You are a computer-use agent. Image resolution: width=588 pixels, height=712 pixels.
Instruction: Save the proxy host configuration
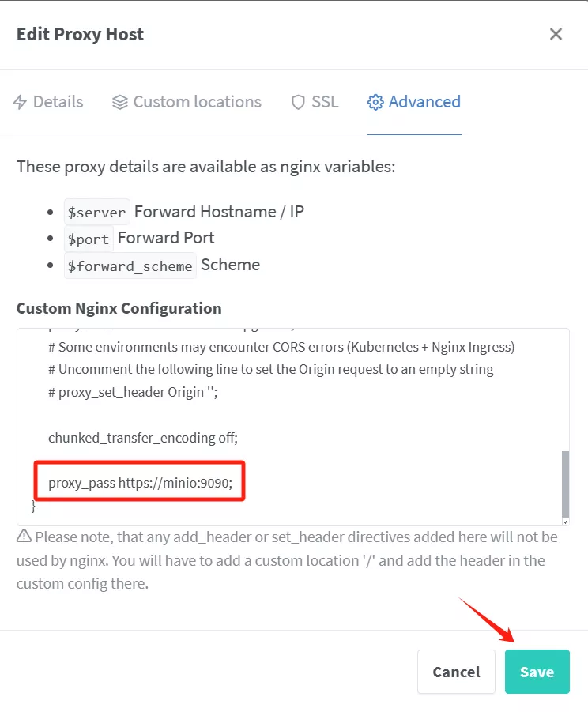click(537, 672)
